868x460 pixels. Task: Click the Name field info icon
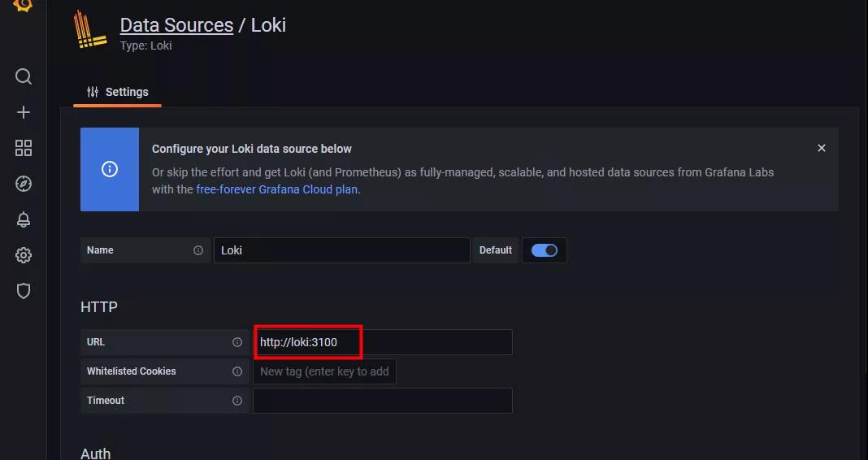[198, 250]
